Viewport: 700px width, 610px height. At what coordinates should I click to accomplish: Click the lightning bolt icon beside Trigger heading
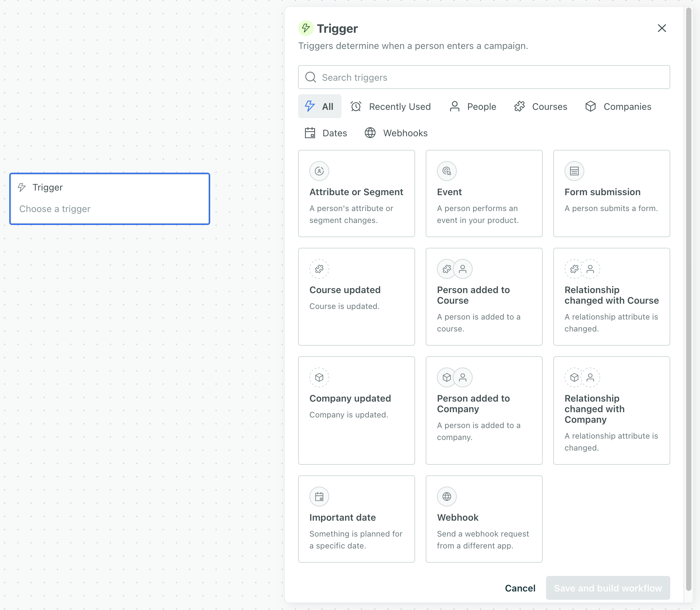(x=305, y=28)
